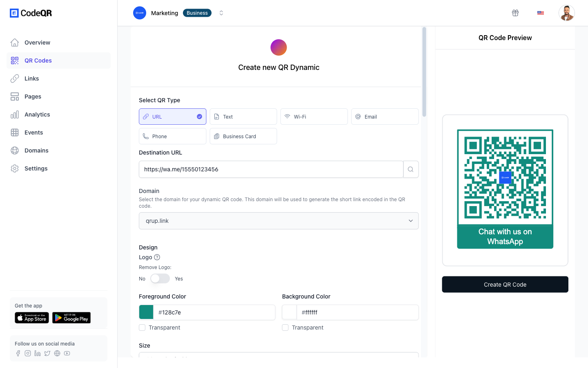Select the Email QR type

click(385, 117)
